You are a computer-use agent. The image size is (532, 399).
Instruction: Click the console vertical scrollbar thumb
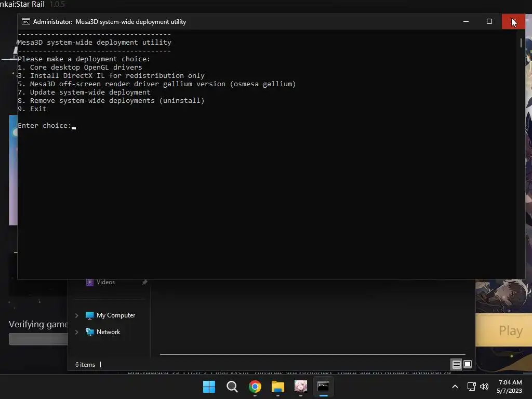(x=521, y=43)
